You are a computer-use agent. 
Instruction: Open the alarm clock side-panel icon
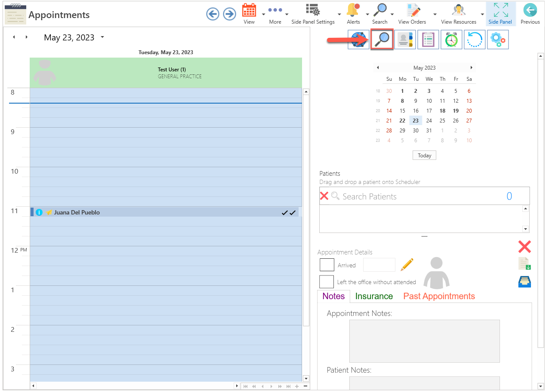[x=451, y=40]
